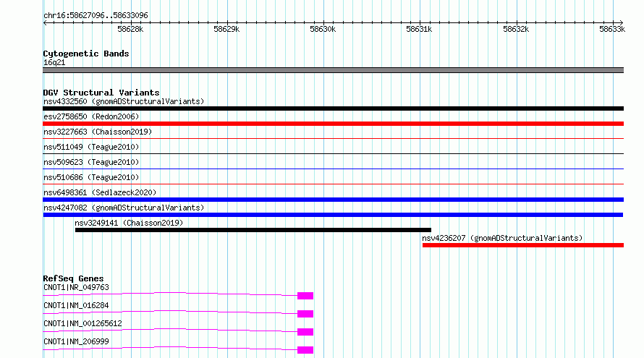This screenshot has height=358, width=644.
Task: Select the nsv3227663 (Chaisson2019) label
Action: point(98,132)
